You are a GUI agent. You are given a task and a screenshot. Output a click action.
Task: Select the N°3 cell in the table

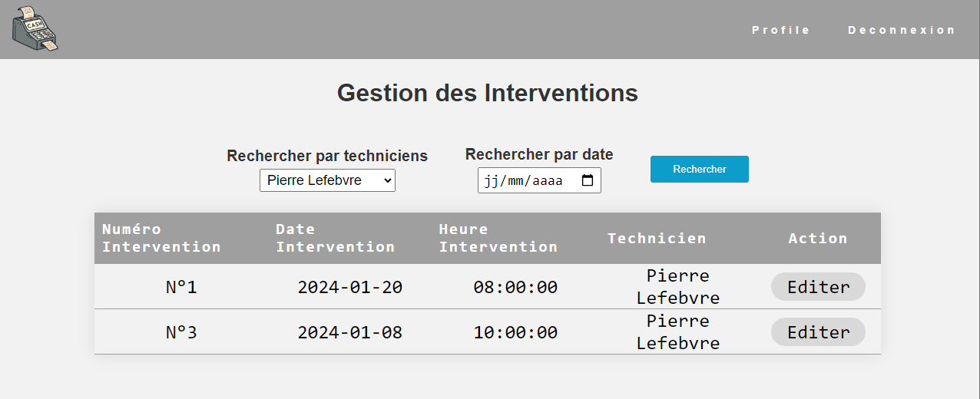181,332
